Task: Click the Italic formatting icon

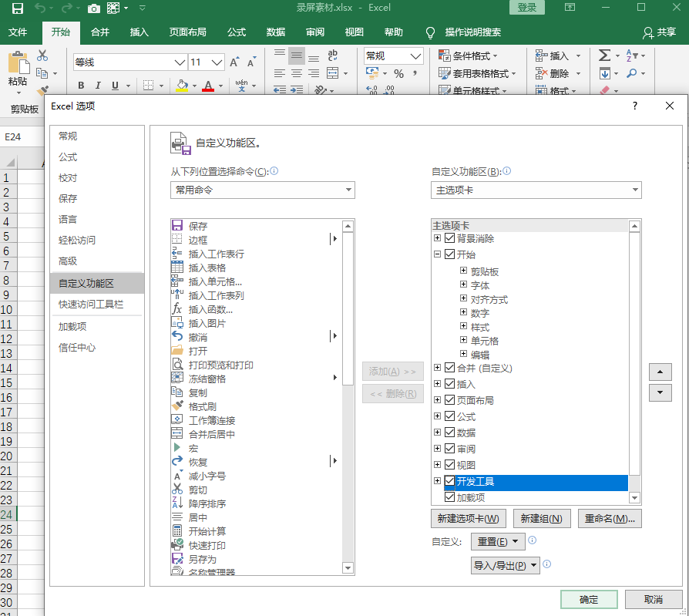Action: (x=98, y=86)
